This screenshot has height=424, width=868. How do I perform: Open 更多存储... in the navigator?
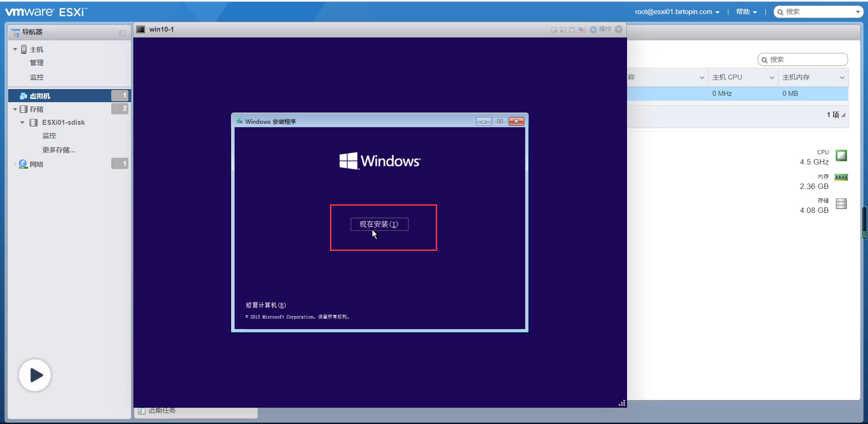59,150
